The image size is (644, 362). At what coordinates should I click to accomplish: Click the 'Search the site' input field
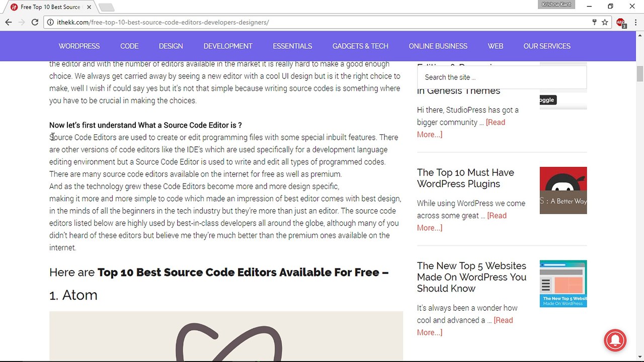pyautogui.click(x=502, y=77)
